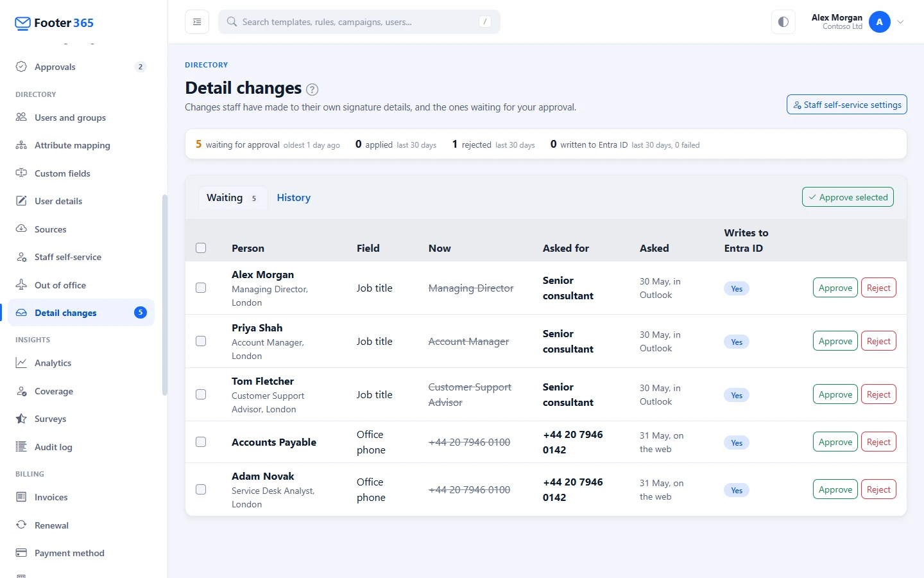Reject Priya Shah's job title change
The image size is (924, 578).
878,341
